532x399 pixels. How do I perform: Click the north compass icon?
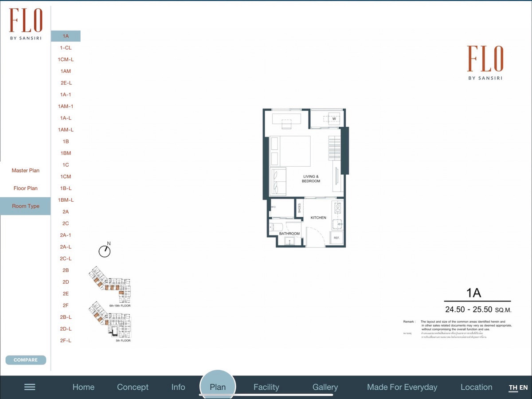[x=105, y=250]
